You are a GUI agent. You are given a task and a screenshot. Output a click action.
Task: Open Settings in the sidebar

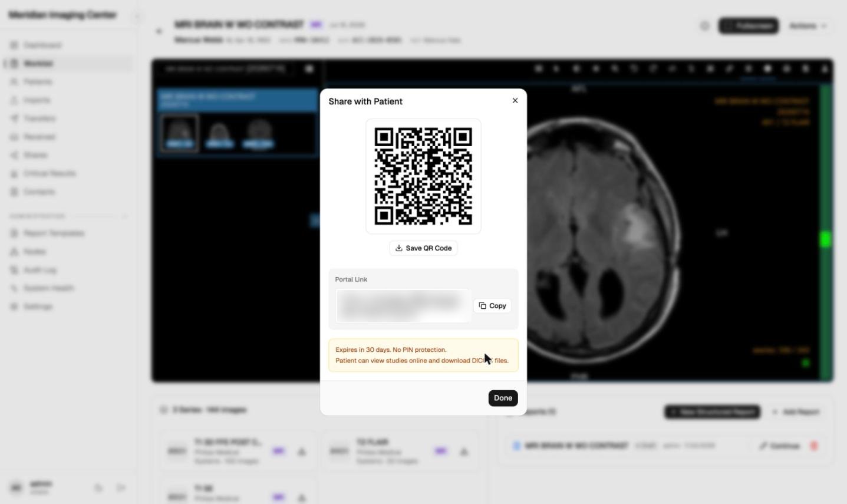(38, 307)
